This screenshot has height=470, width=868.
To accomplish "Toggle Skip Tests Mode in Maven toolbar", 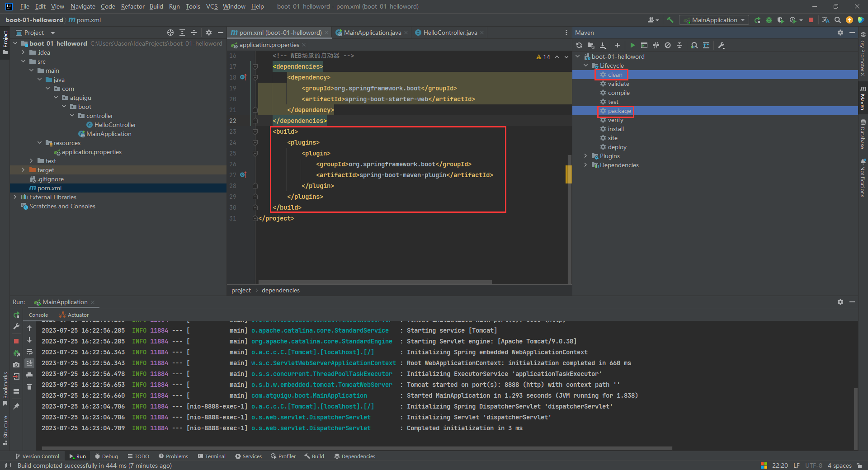I will [668, 45].
